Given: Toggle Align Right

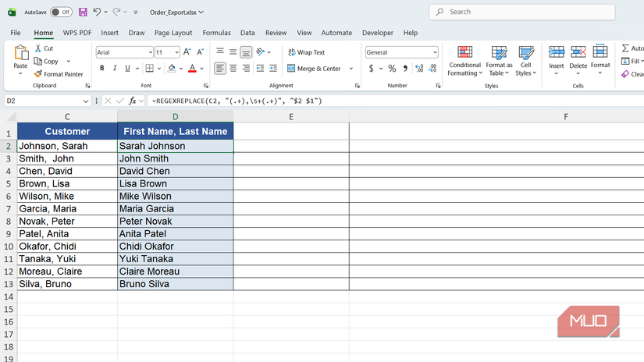Looking at the screenshot, I should pos(246,68).
